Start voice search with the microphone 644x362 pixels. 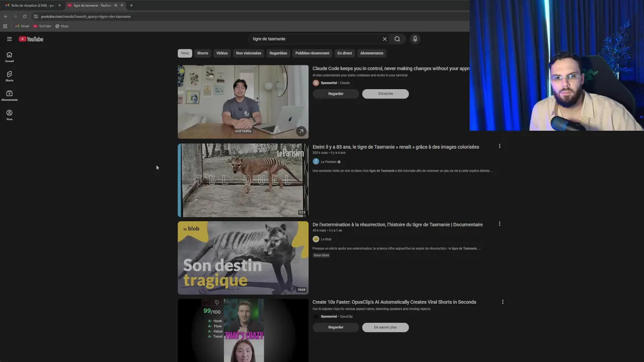415,39
